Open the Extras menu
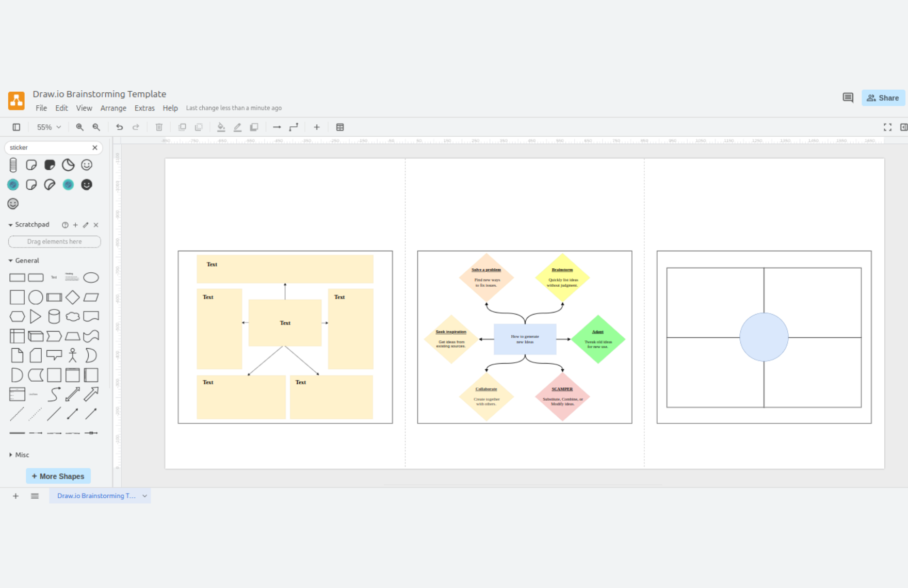908x588 pixels. point(144,108)
